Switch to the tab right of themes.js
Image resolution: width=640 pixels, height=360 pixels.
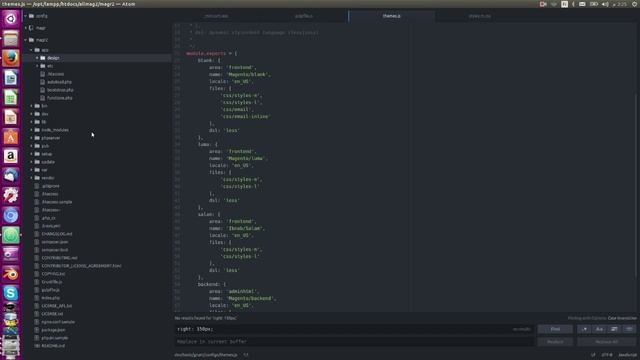pyautogui.click(x=480, y=16)
